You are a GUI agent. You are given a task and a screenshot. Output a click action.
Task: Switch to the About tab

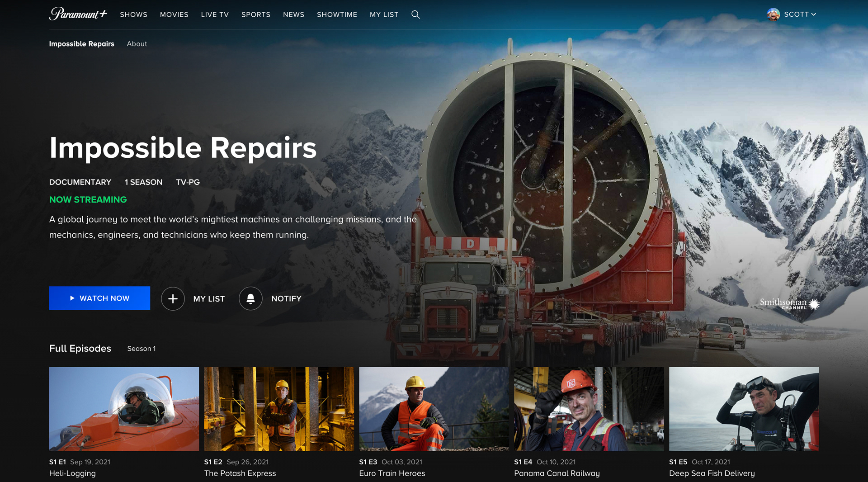137,44
